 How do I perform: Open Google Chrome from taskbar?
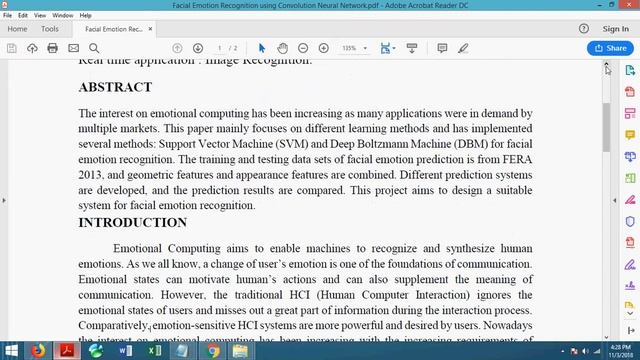point(212,351)
